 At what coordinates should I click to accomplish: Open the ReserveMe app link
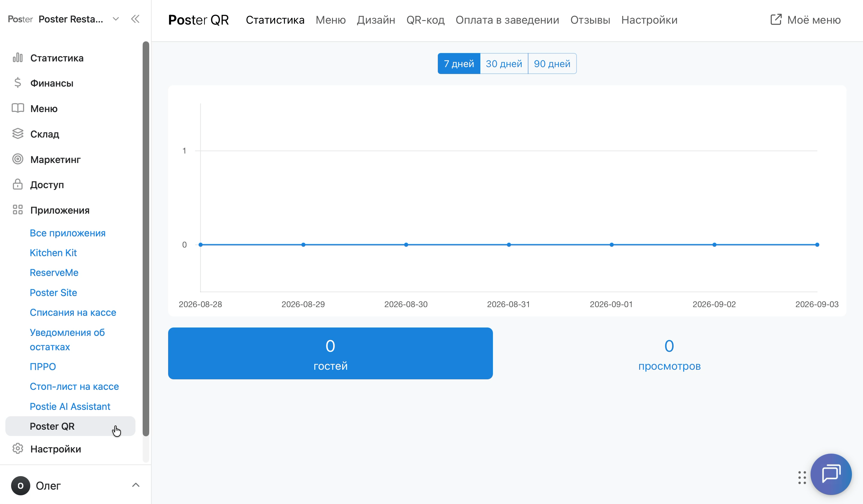(x=54, y=273)
